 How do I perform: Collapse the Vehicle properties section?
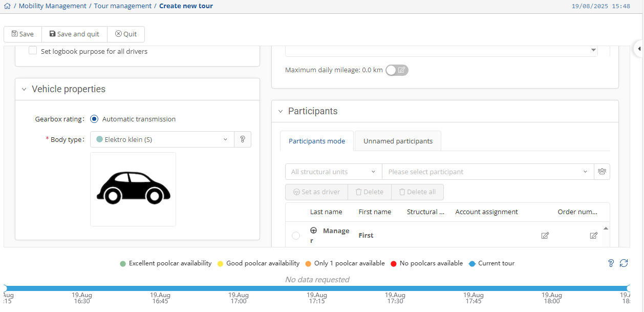click(24, 89)
